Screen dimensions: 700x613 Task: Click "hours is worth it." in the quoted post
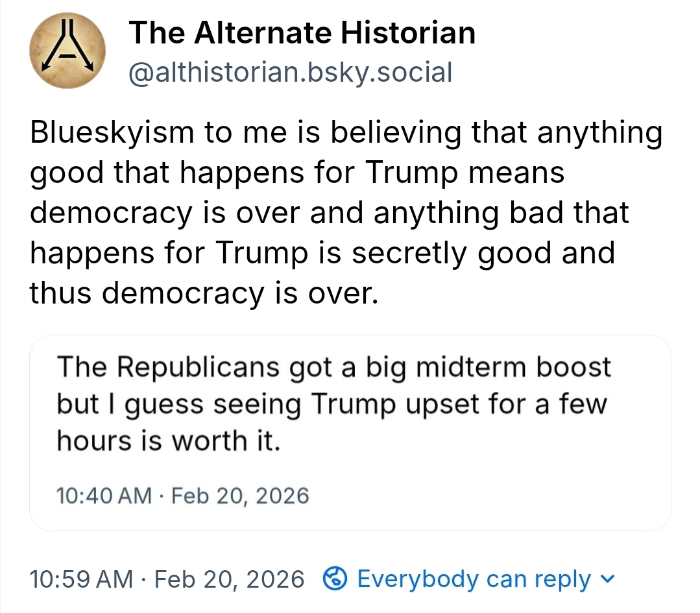point(168,441)
